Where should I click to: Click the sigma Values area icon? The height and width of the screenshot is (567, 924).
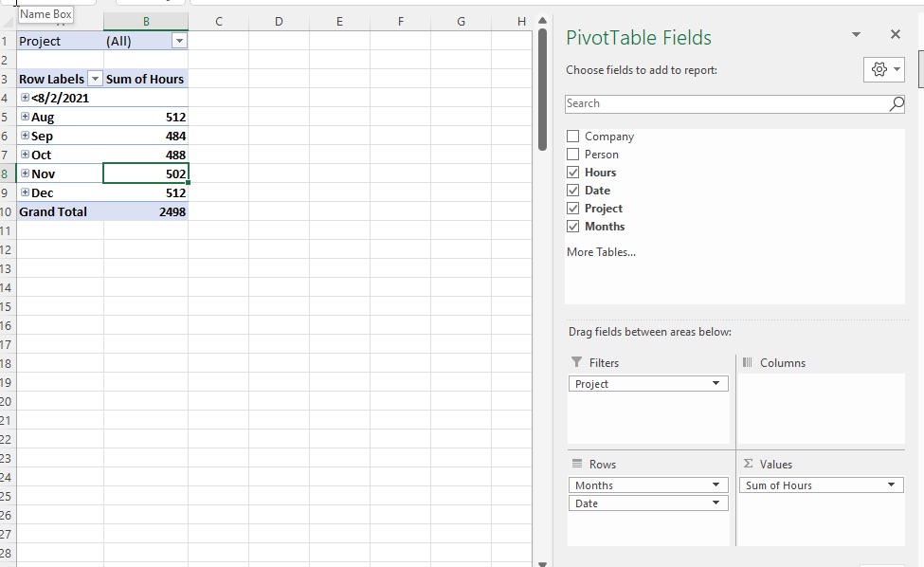tap(750, 464)
